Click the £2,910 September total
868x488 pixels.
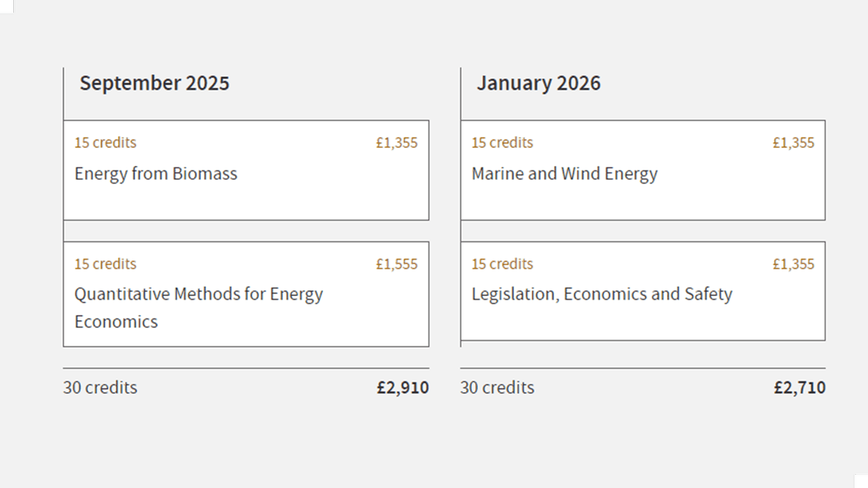pyautogui.click(x=402, y=388)
